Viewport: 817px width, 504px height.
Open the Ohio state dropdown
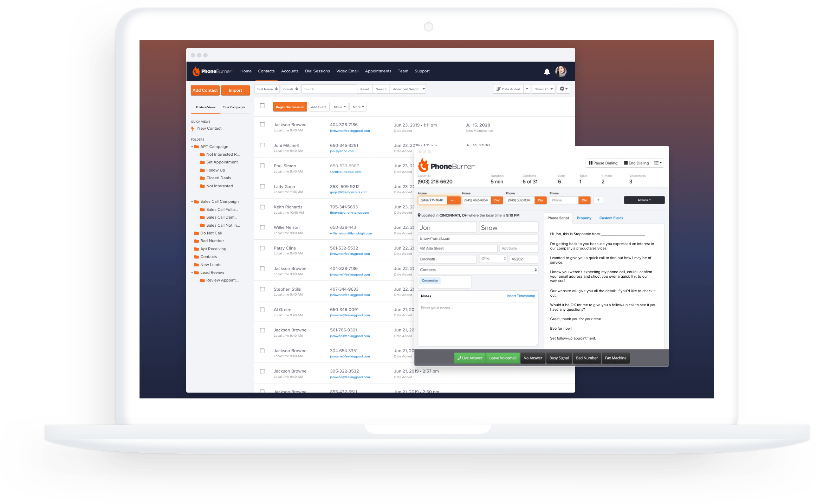pyautogui.click(x=493, y=258)
